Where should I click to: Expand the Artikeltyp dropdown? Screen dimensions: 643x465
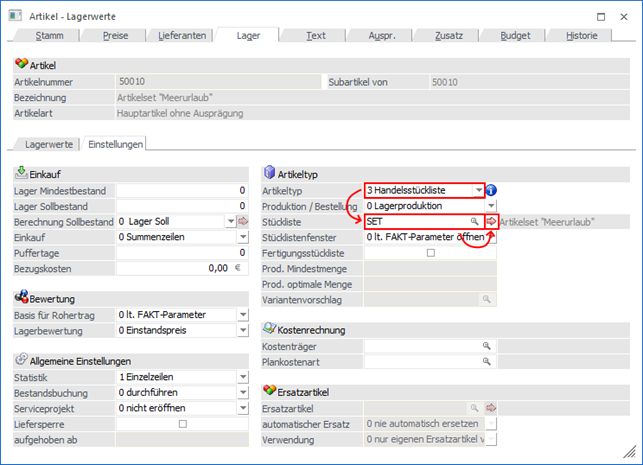(479, 190)
